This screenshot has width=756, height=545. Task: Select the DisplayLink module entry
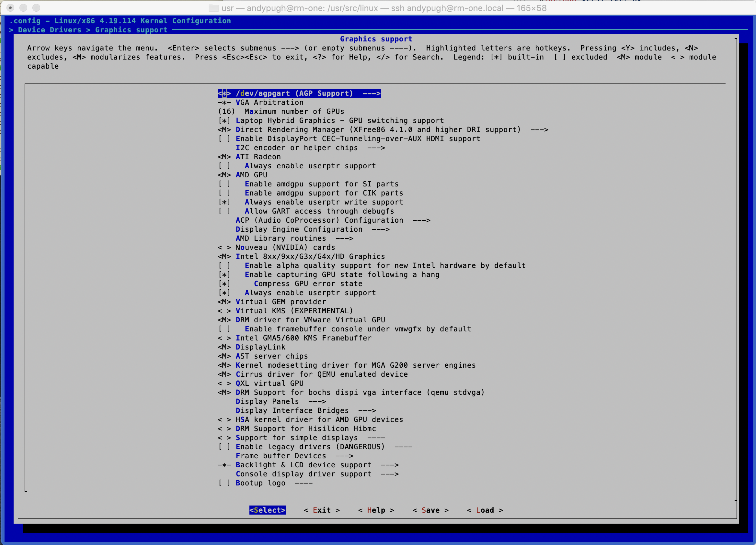pos(251,347)
